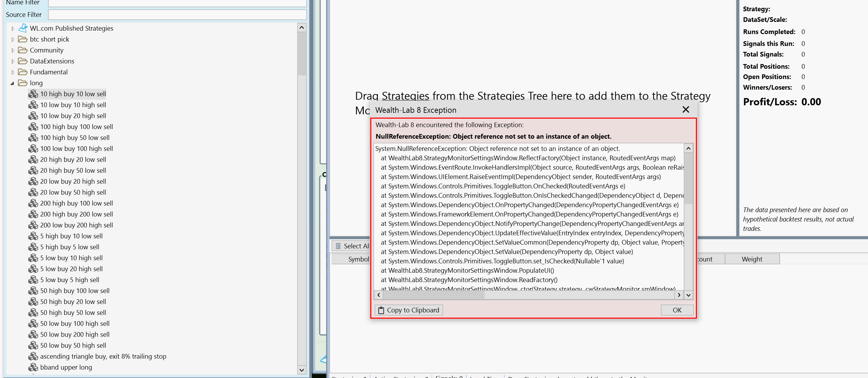868x378 pixels.
Task: Select 5 low buy 10 high sell strategy
Action: click(x=72, y=258)
